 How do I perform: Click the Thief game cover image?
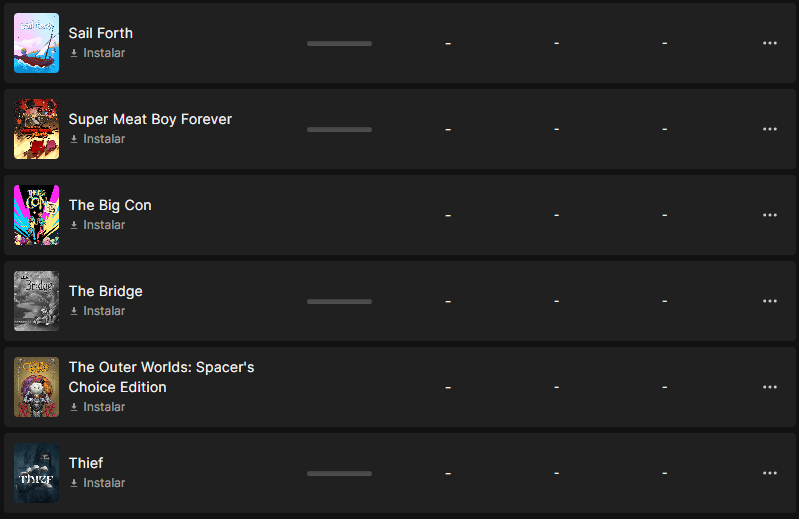pyautogui.click(x=36, y=473)
